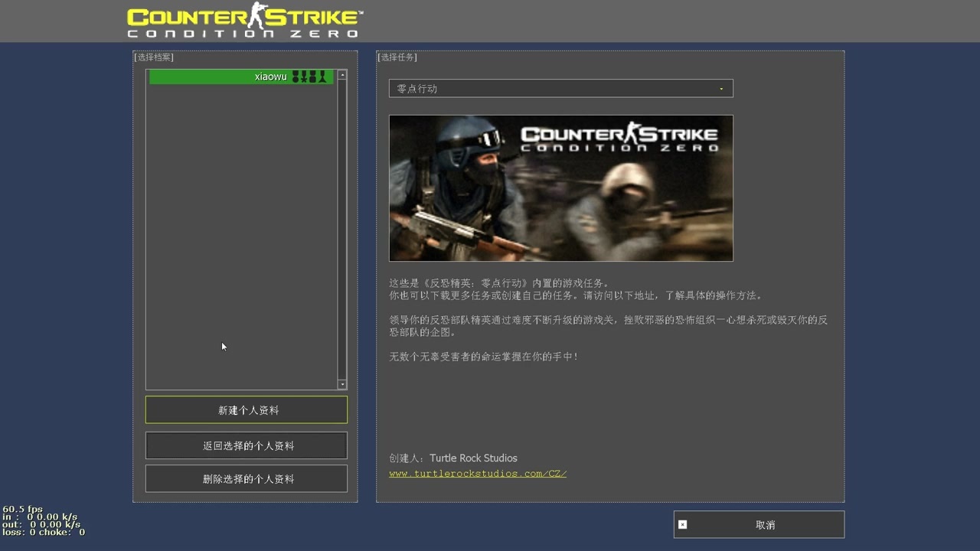
Task: Click the 60.5 fps counter text
Action: (x=23, y=509)
